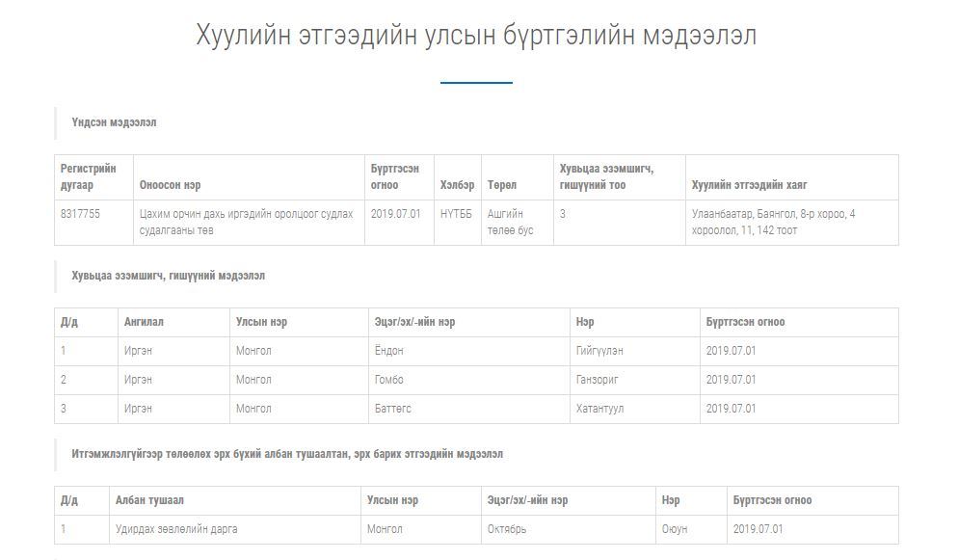Click the 'Хэлбэр' column header
This screenshot has height=560, width=958.
tap(457, 185)
